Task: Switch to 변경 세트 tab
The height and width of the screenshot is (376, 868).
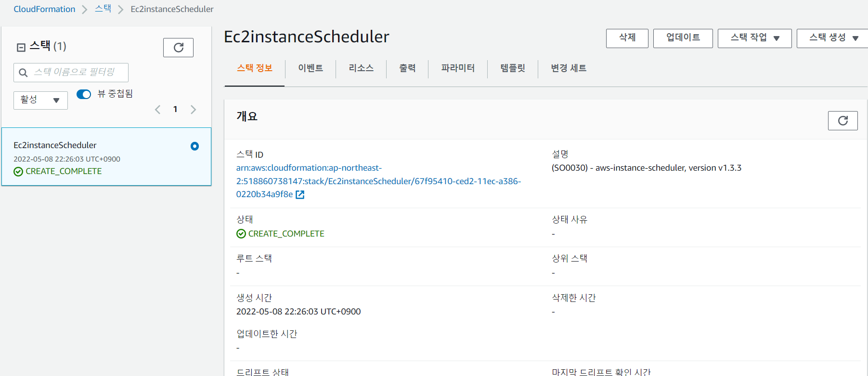Action: pos(569,68)
